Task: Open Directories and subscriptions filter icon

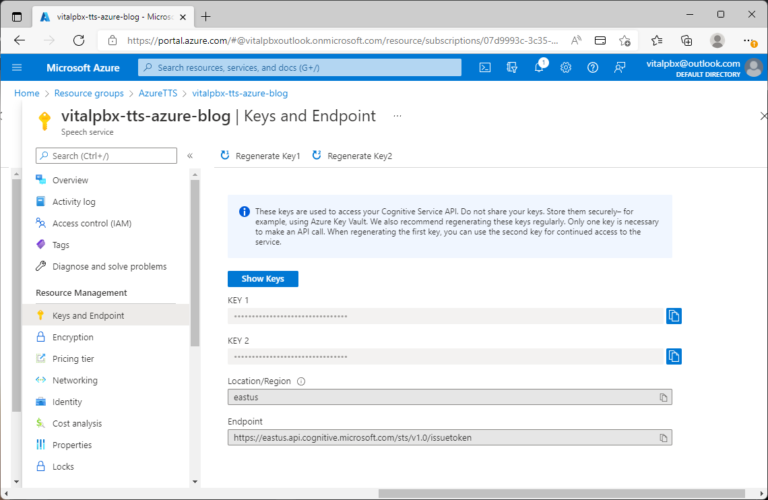Action: coord(512,68)
